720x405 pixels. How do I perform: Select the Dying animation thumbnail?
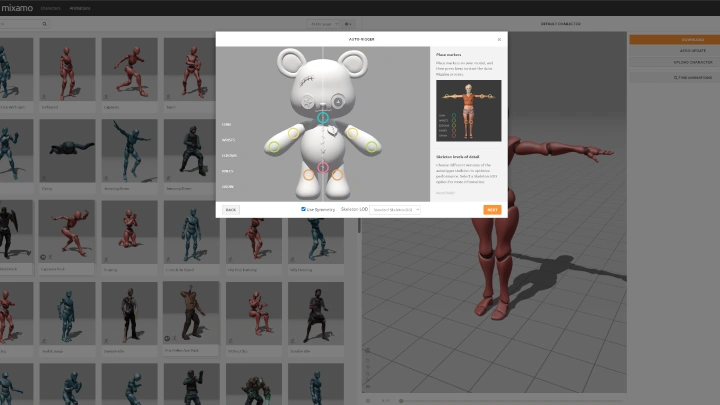(x=68, y=151)
